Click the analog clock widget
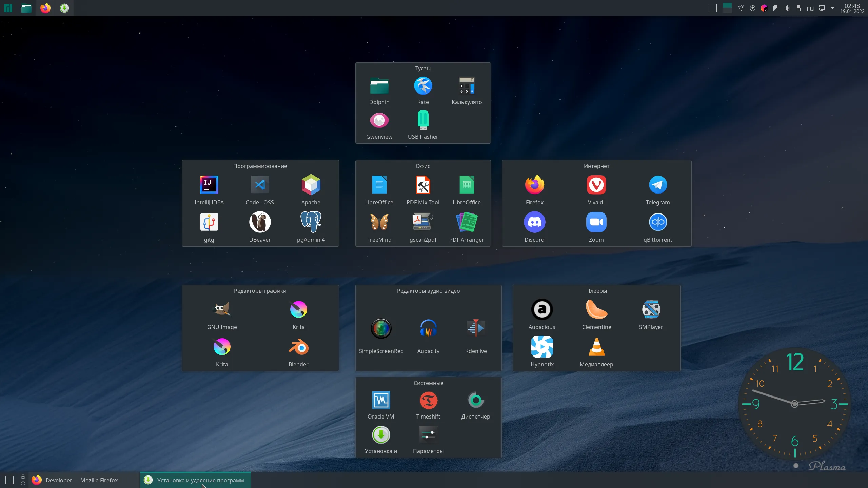 [794, 404]
